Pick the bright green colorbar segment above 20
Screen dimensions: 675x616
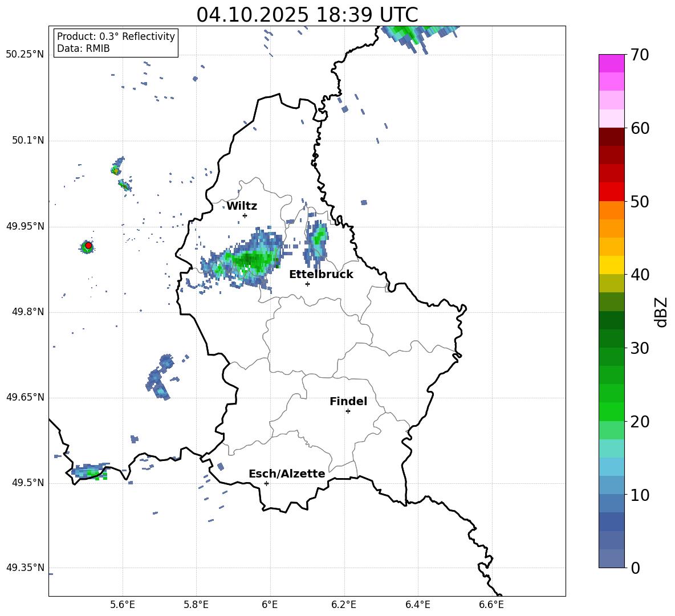pos(612,411)
